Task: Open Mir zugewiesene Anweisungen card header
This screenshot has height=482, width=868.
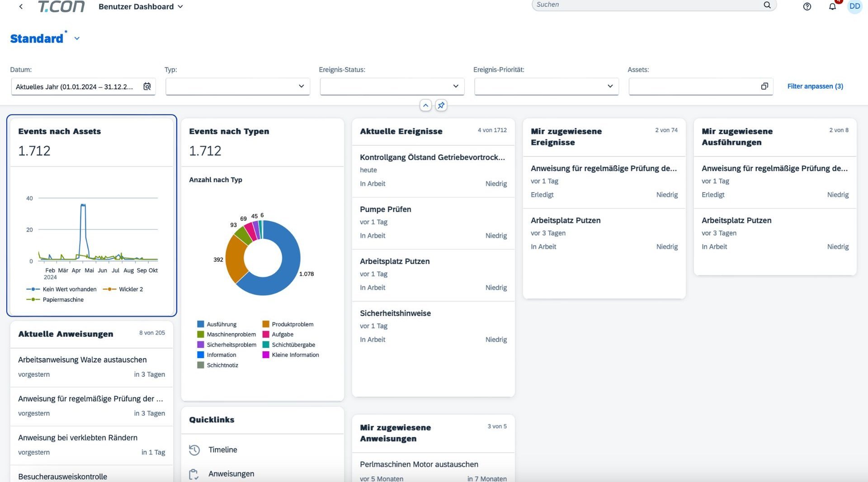Action: [434, 433]
